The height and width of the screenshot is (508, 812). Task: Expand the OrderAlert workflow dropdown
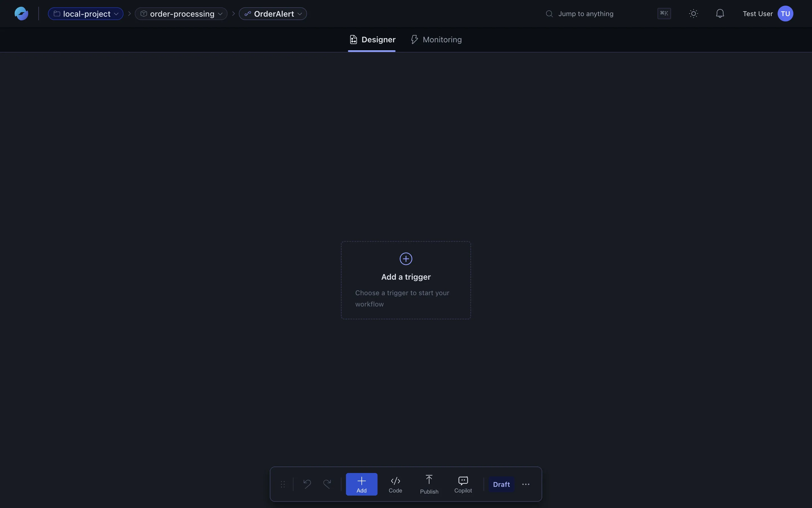pos(273,14)
